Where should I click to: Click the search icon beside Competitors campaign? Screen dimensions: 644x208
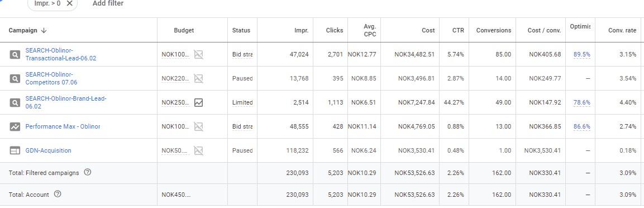[x=15, y=78]
